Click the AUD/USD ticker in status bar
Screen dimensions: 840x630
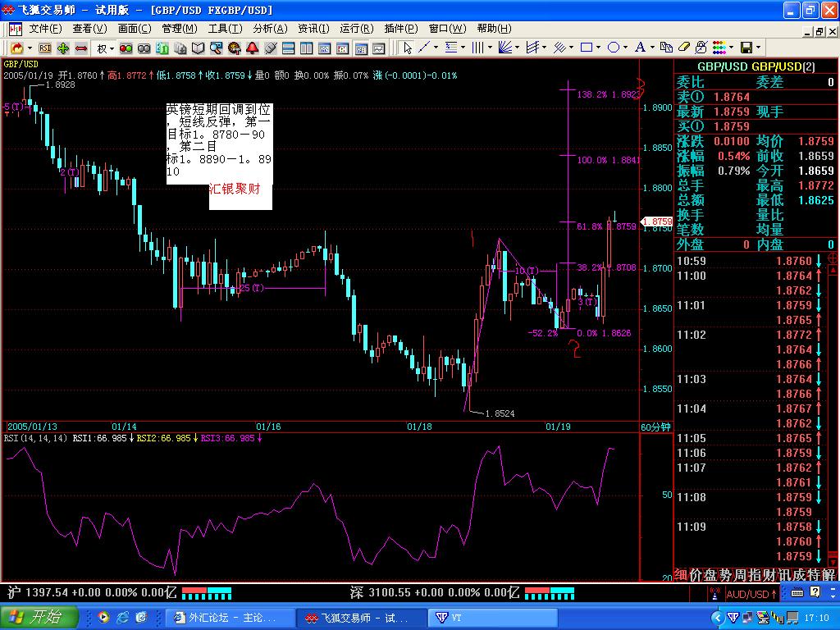click(x=751, y=594)
